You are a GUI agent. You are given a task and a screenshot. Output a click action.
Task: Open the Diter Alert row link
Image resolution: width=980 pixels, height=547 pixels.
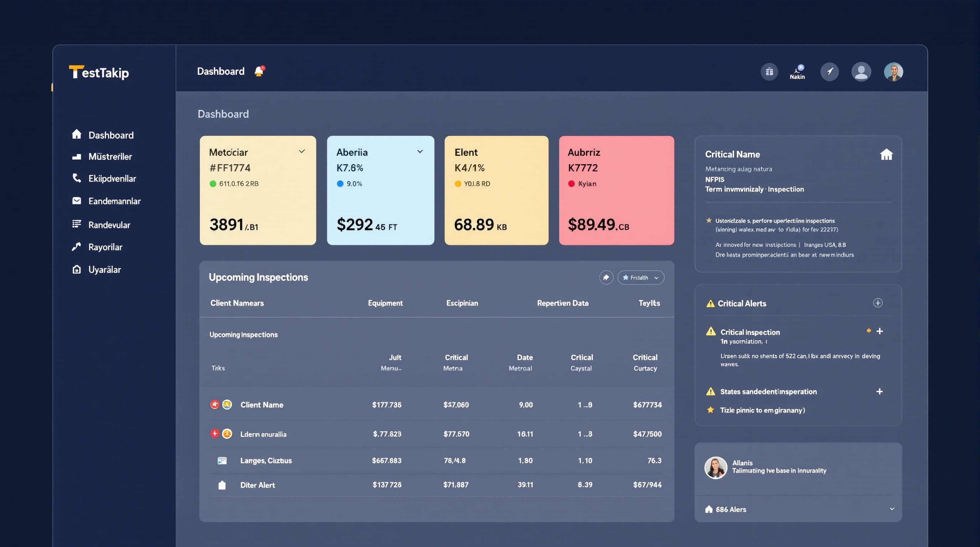(x=257, y=485)
